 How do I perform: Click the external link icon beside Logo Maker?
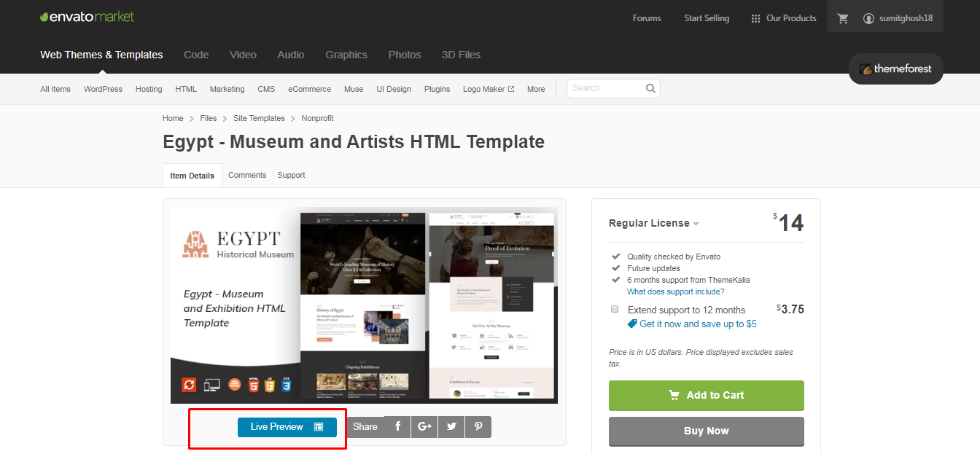click(511, 89)
